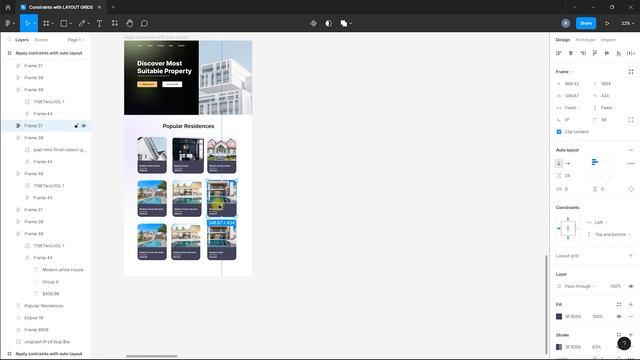The image size is (640, 360).
Task: Switch to the Design tab
Action: coord(562,40)
